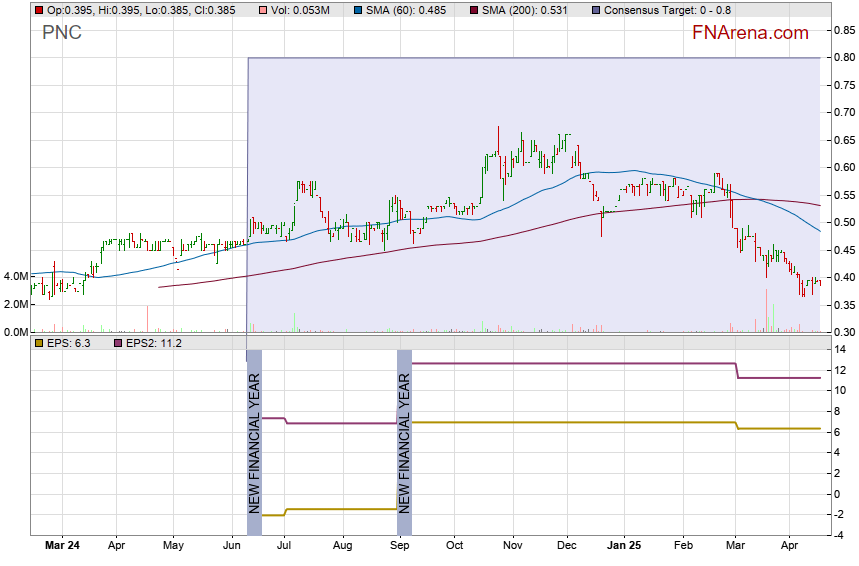Image resolution: width=859 pixels, height=566 pixels.
Task: Click the pink Vol legend swatch
Action: point(262,10)
